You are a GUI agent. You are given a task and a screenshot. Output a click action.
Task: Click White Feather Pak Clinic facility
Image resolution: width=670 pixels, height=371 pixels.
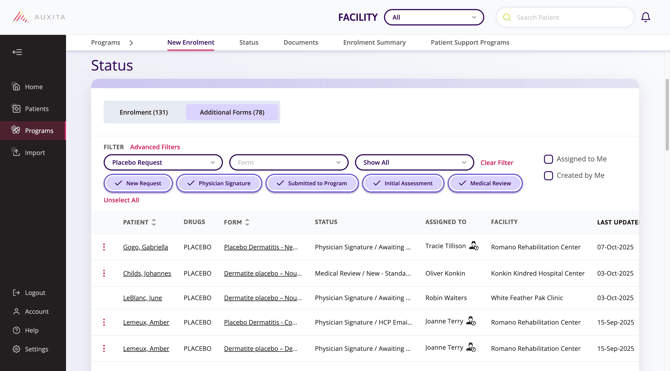(526, 298)
